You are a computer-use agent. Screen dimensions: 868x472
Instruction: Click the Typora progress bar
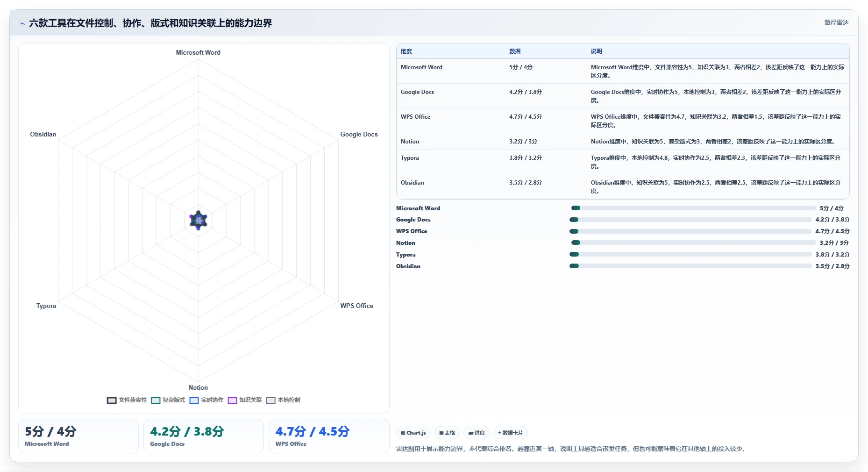[x=690, y=254]
